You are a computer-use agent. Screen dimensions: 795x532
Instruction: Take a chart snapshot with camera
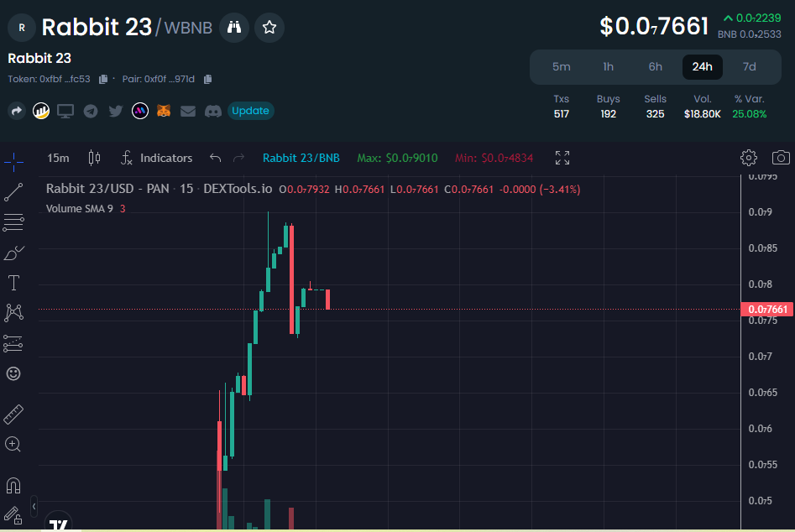[781, 158]
